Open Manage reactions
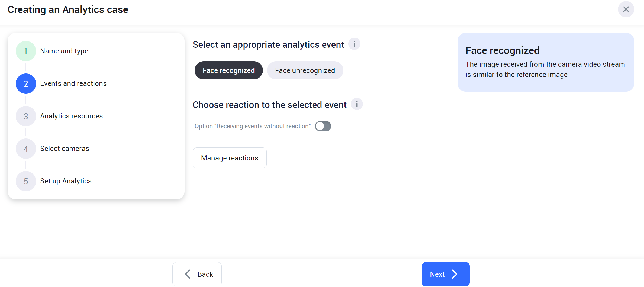Image resolution: width=644 pixels, height=287 pixels. (230, 158)
